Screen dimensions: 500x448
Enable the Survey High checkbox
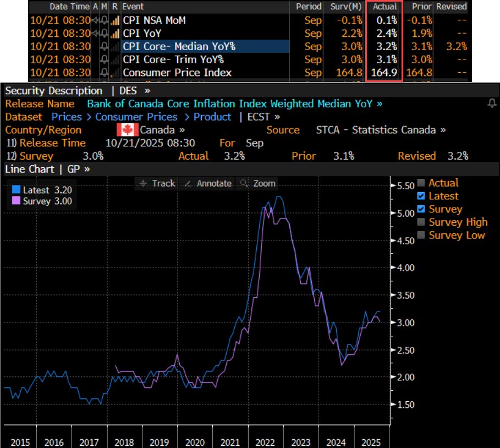click(x=420, y=222)
